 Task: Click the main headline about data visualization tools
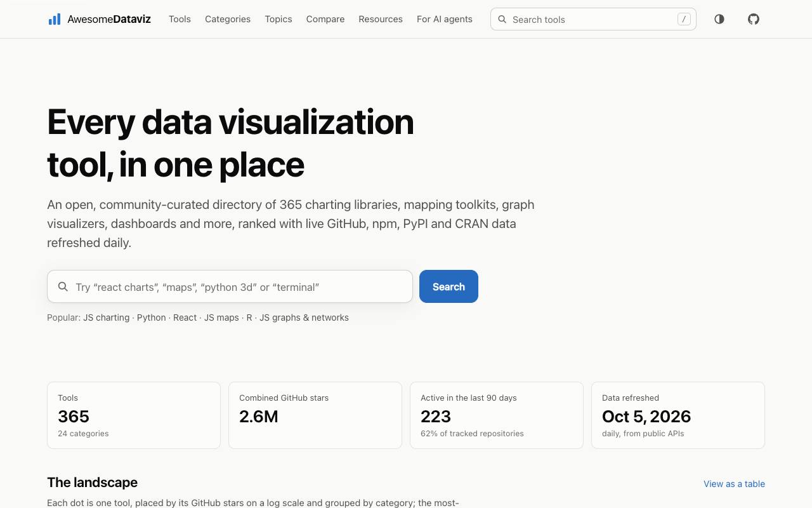coord(230,143)
